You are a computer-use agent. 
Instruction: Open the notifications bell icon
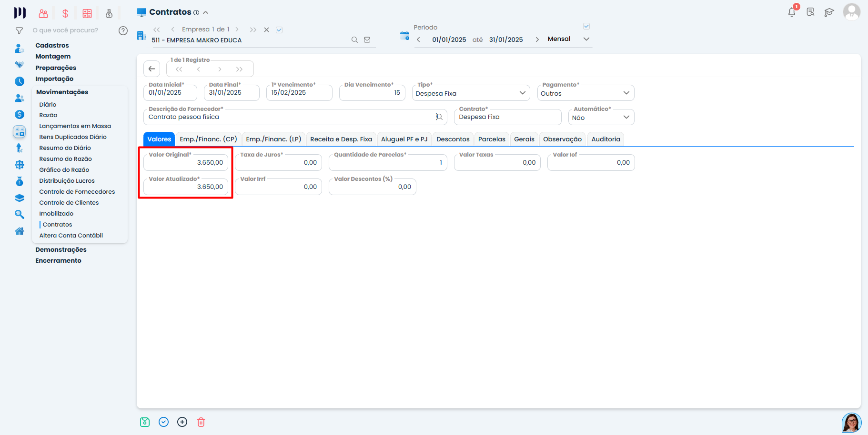792,12
